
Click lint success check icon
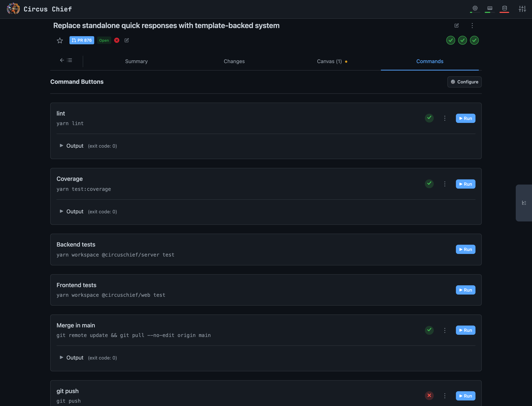coord(429,118)
